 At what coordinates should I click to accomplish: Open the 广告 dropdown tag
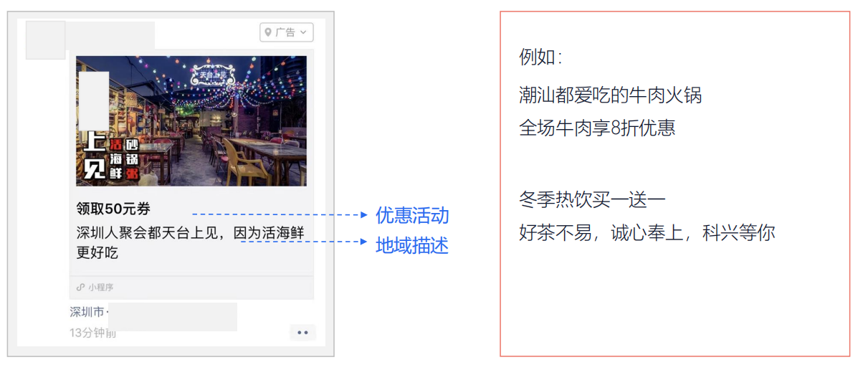[x=287, y=32]
